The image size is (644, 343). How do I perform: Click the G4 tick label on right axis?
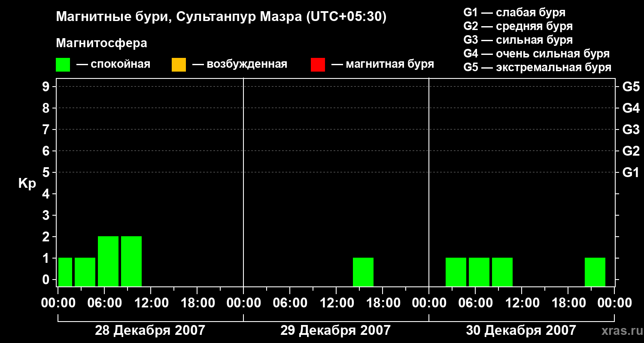631,108
